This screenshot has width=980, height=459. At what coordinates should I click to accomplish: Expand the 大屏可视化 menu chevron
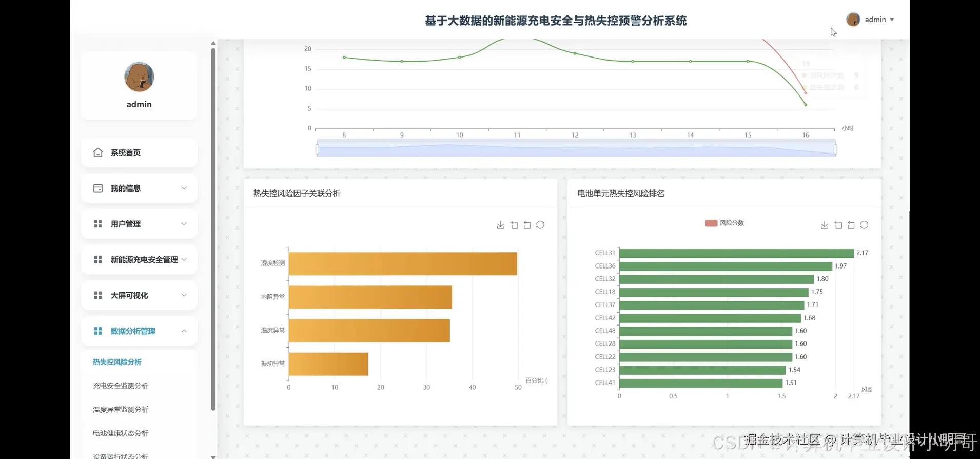pos(184,295)
